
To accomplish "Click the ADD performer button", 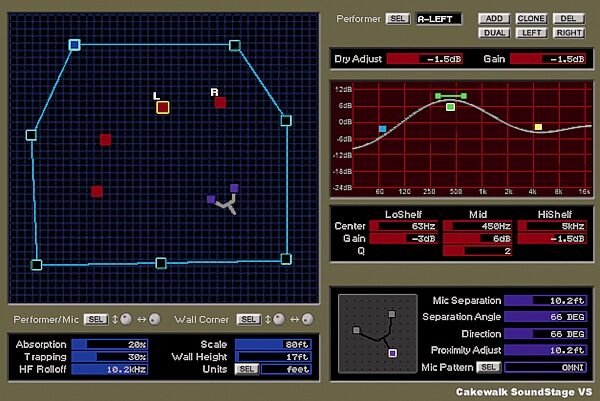I will pyautogui.click(x=494, y=18).
